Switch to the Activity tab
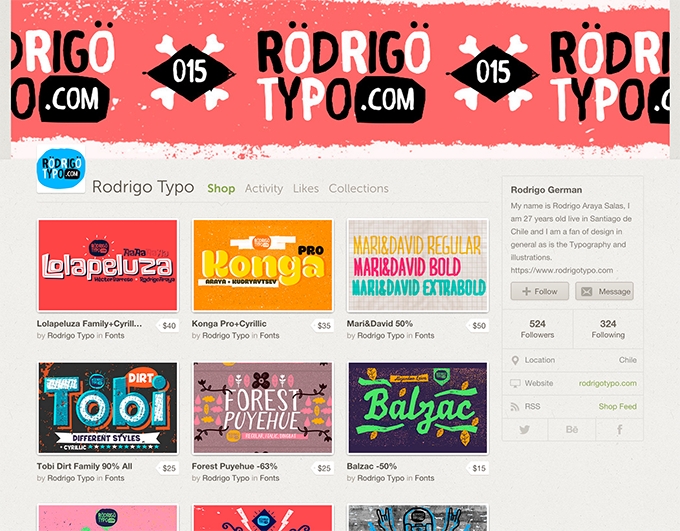This screenshot has width=680, height=531. [x=264, y=188]
